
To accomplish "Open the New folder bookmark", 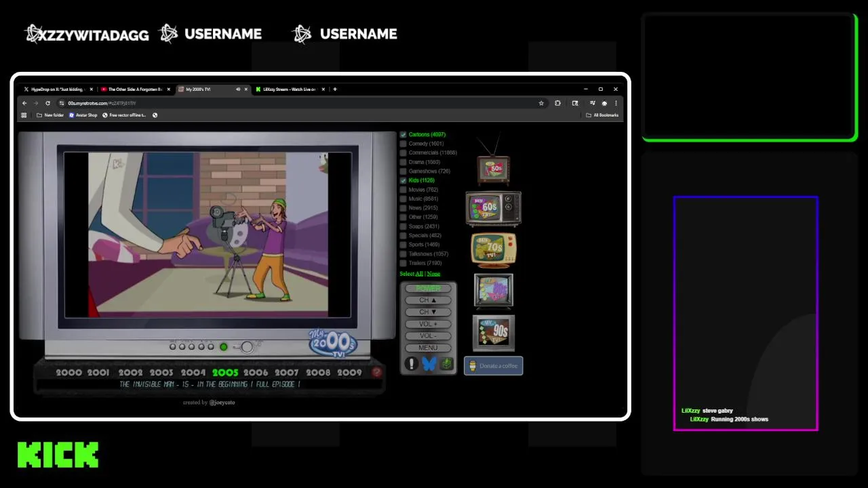I will (50, 115).
